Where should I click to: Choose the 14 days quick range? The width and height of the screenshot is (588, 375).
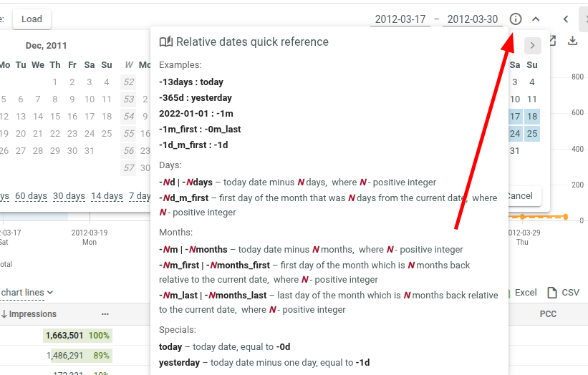point(107,196)
